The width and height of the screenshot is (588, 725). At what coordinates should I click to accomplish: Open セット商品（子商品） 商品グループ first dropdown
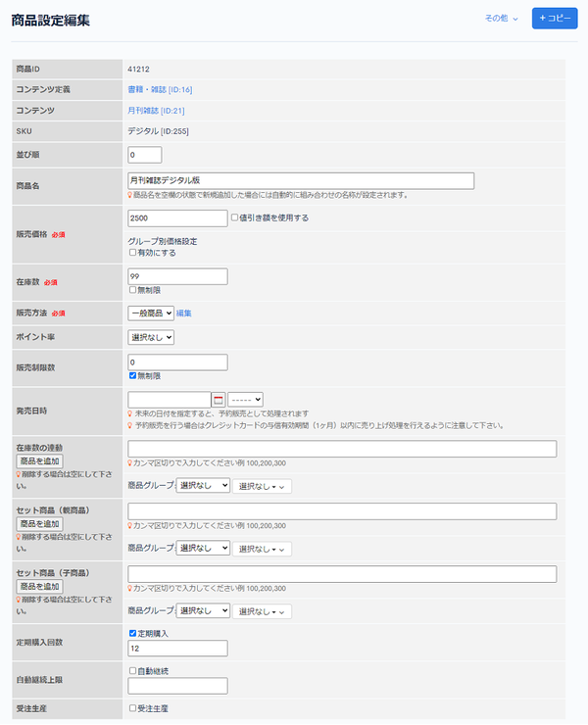(x=203, y=610)
